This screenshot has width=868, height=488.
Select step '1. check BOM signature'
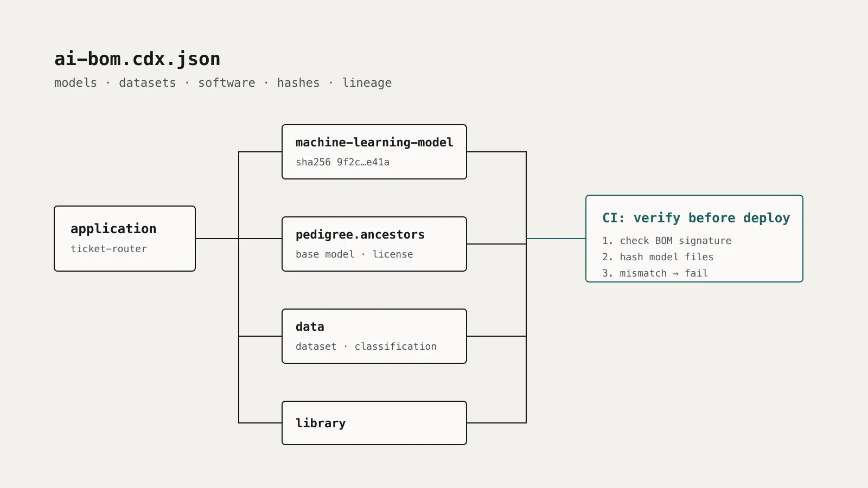(x=667, y=241)
